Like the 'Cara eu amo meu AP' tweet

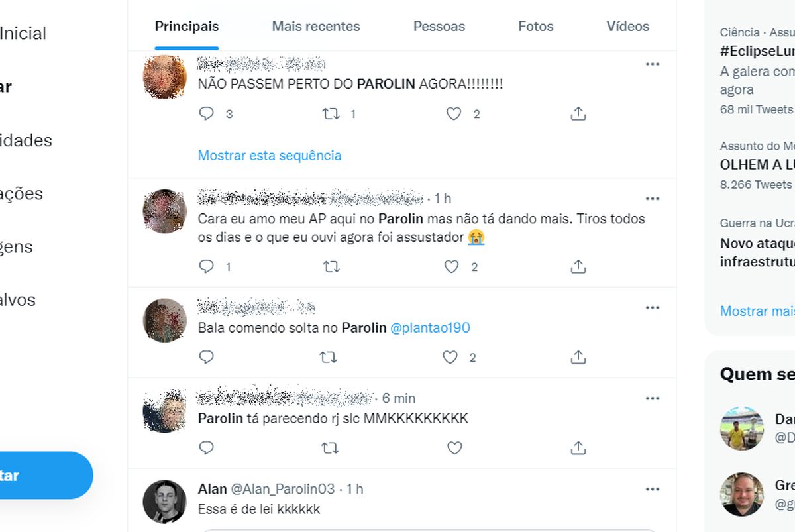click(x=452, y=266)
